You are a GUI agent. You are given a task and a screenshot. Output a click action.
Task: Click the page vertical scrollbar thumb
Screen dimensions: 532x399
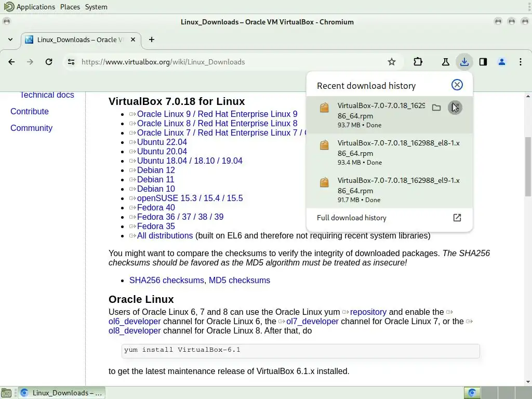(x=528, y=166)
